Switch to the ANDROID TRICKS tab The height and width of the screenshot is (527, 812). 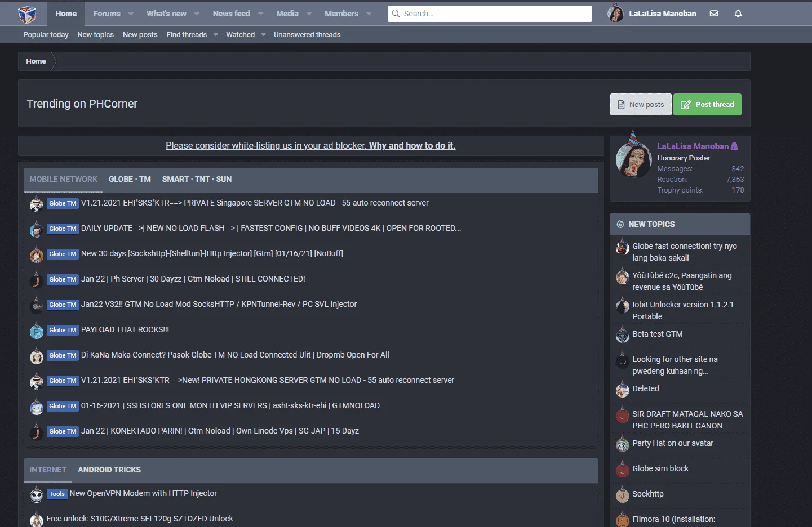109,470
